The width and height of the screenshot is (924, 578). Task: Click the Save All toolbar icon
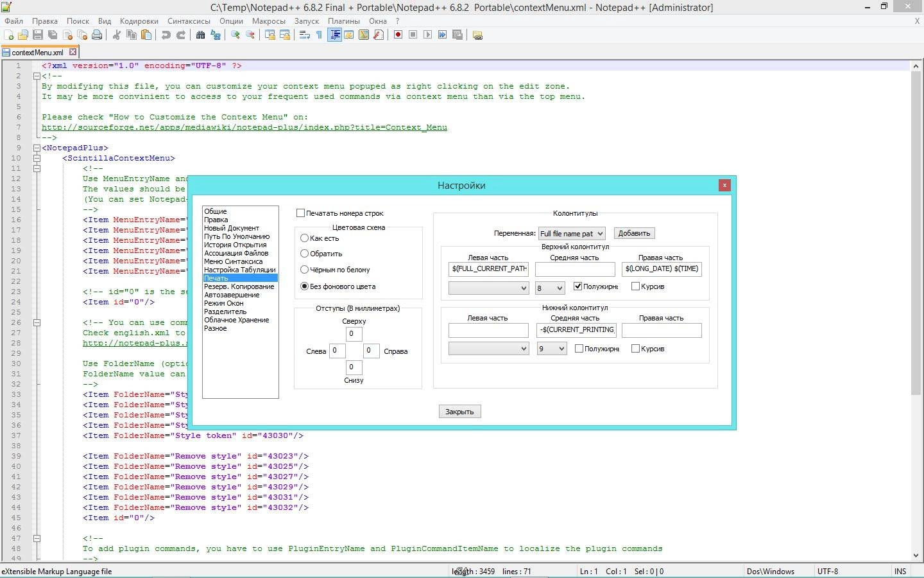[x=53, y=35]
